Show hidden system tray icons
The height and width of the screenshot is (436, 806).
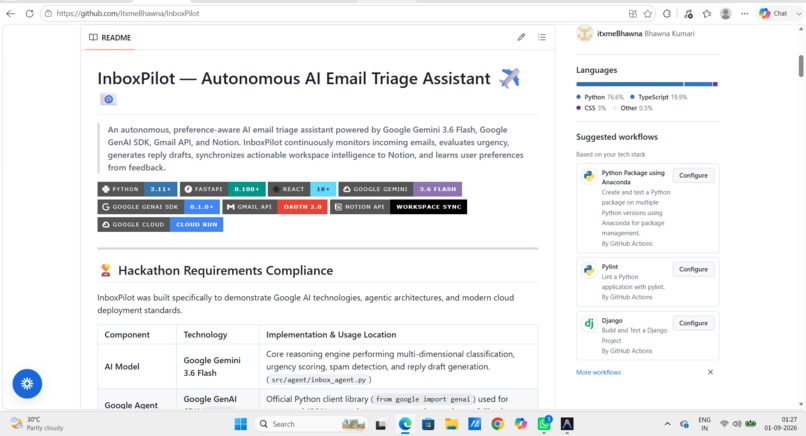[x=667, y=424]
